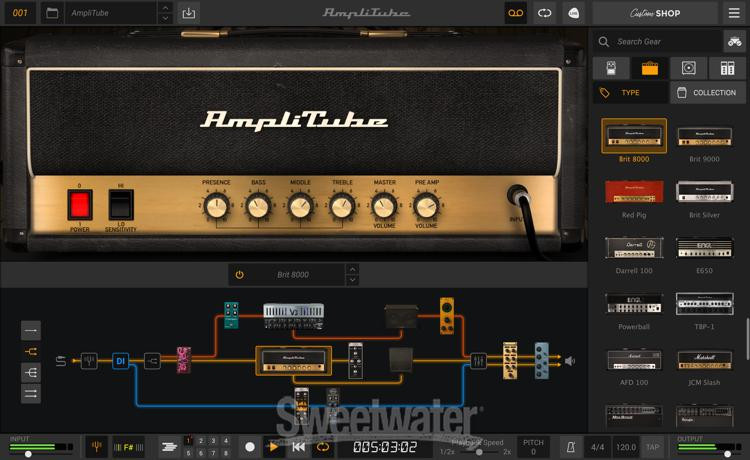750x460 pixels.
Task: Select the Brit 9000 amp thumbnail
Action: click(704, 136)
